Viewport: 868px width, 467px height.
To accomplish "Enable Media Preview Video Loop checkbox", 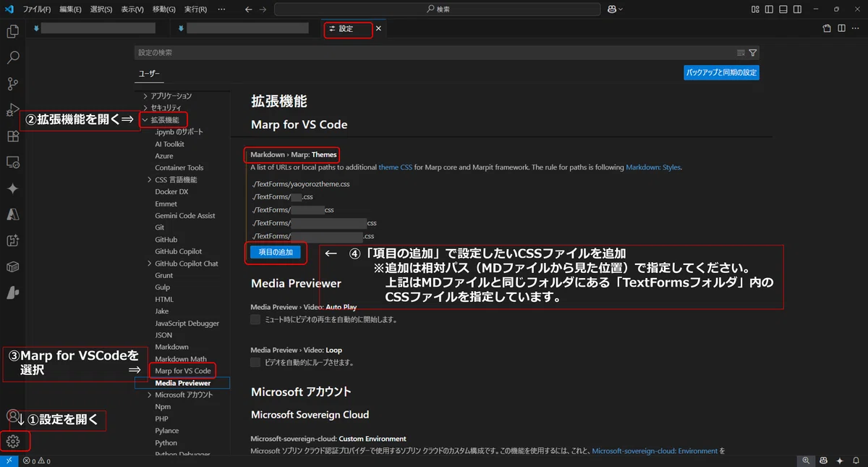I will point(255,362).
